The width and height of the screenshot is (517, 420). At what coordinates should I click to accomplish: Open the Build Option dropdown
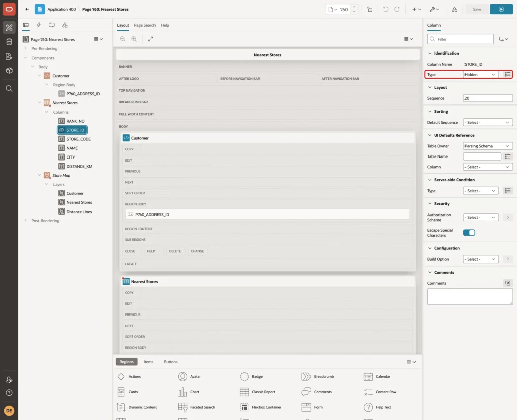click(x=481, y=259)
